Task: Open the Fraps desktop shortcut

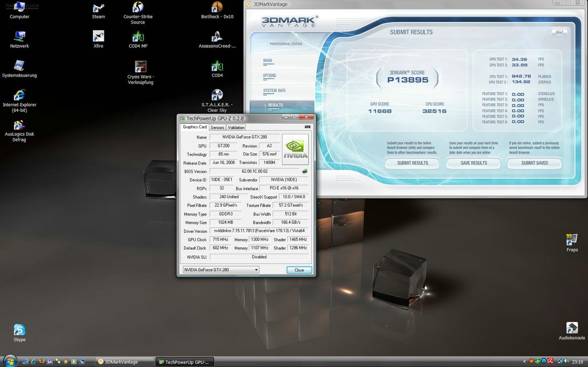Action: pos(572,243)
